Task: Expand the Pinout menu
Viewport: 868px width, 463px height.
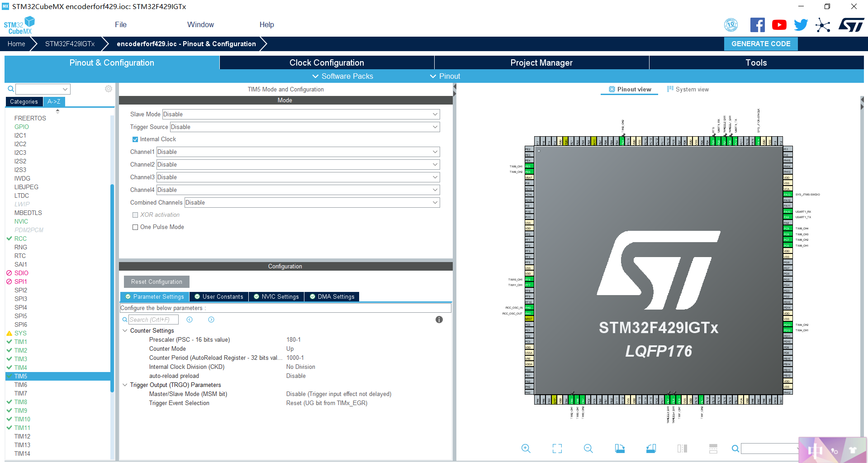Action: (445, 76)
